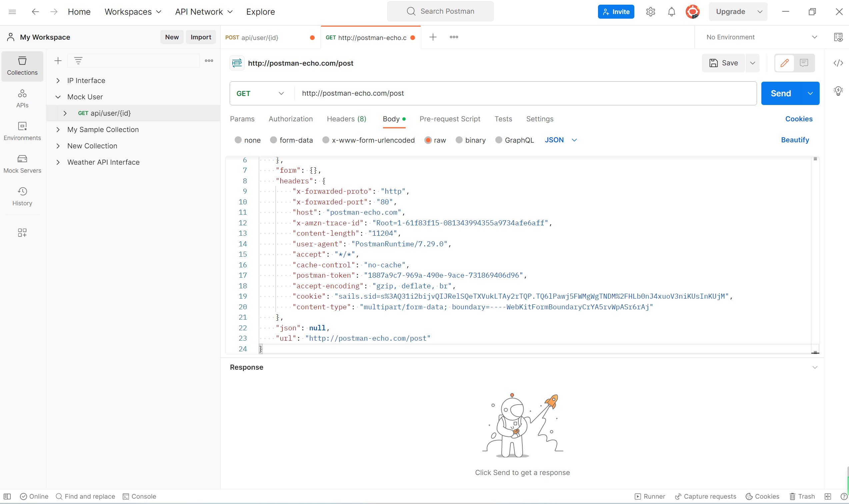Open tab options ellipsis

(454, 37)
